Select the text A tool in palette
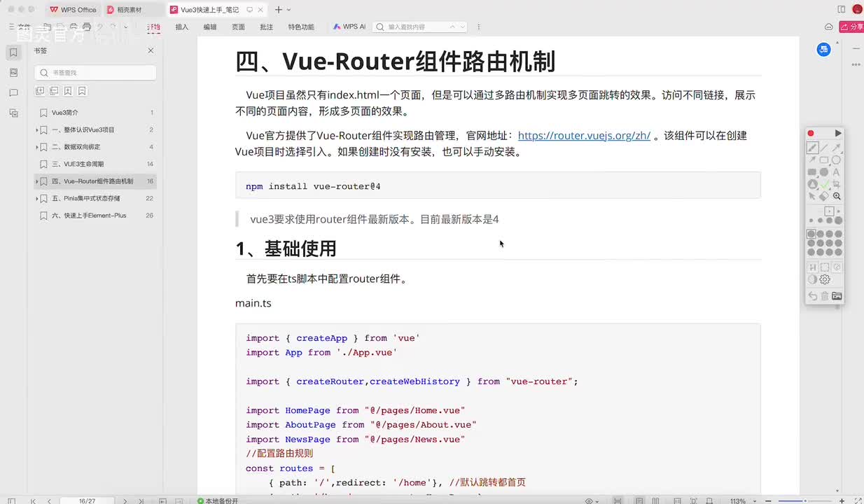 coord(836,171)
